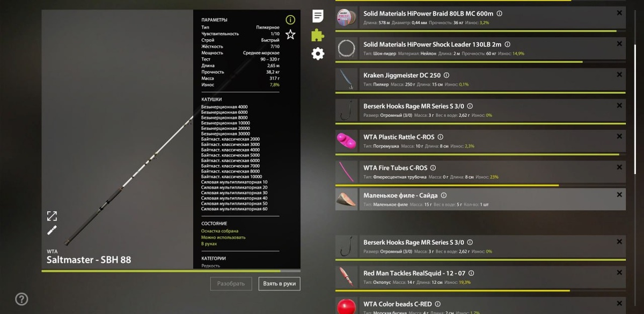Open the green puzzle piece tab
644x314 pixels.
[x=318, y=35]
